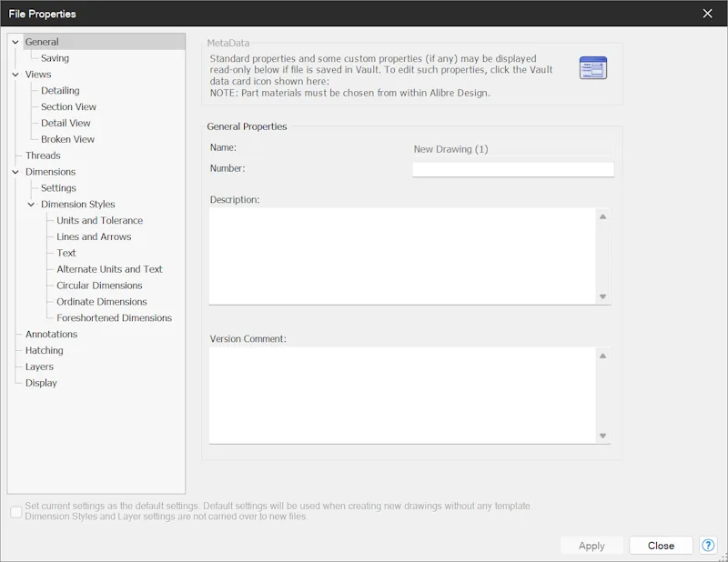The width and height of the screenshot is (728, 562).
Task: Select Broken View in the tree
Action: coord(67,139)
